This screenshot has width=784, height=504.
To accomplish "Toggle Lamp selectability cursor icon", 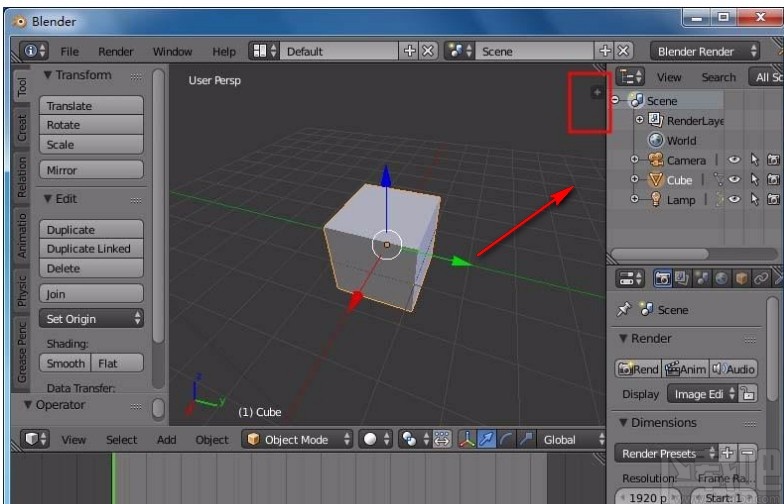I will point(754,200).
